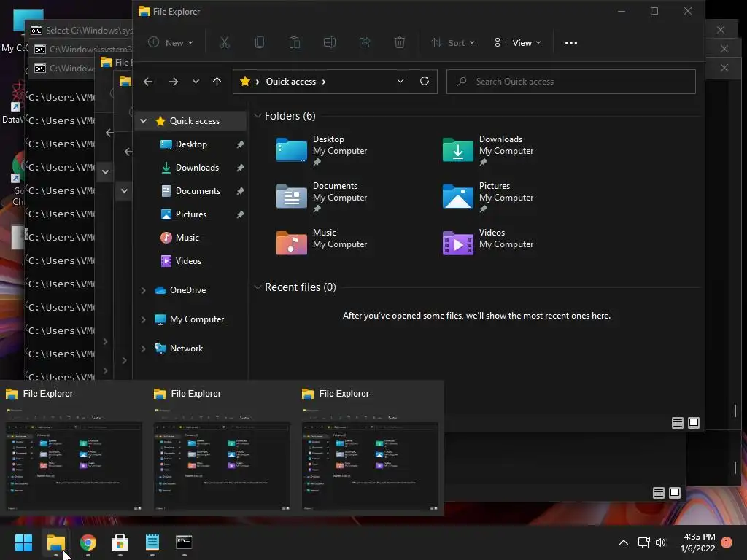
Task: Click the Windows Start button
Action: coord(23,542)
